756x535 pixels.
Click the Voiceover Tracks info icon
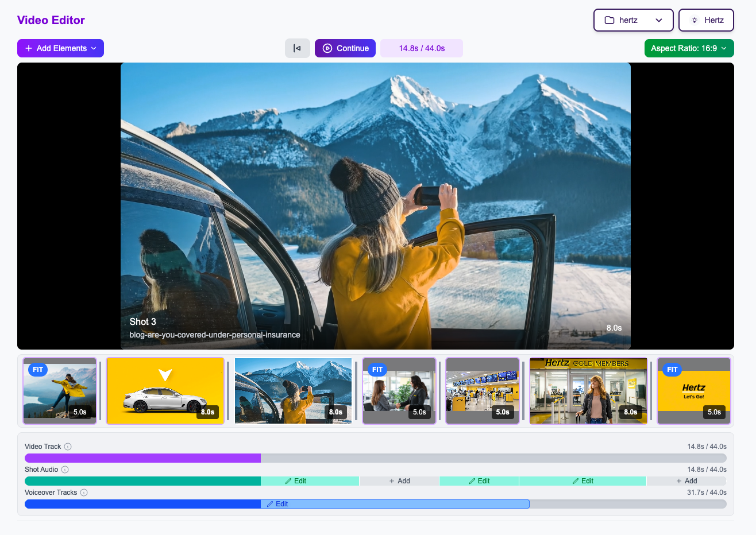tap(84, 492)
